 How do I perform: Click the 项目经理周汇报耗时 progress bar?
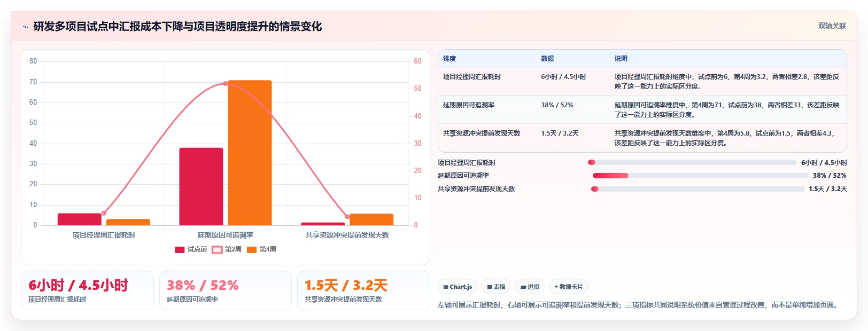[692, 162]
